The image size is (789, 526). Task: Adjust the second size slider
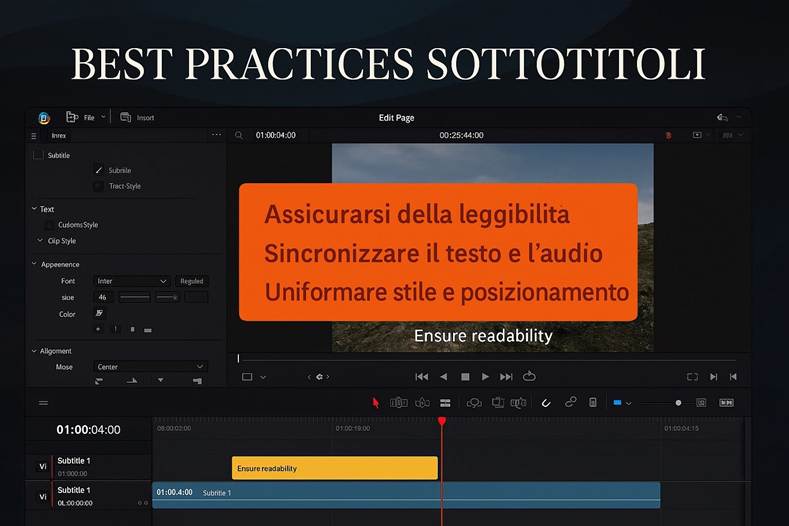(168, 297)
